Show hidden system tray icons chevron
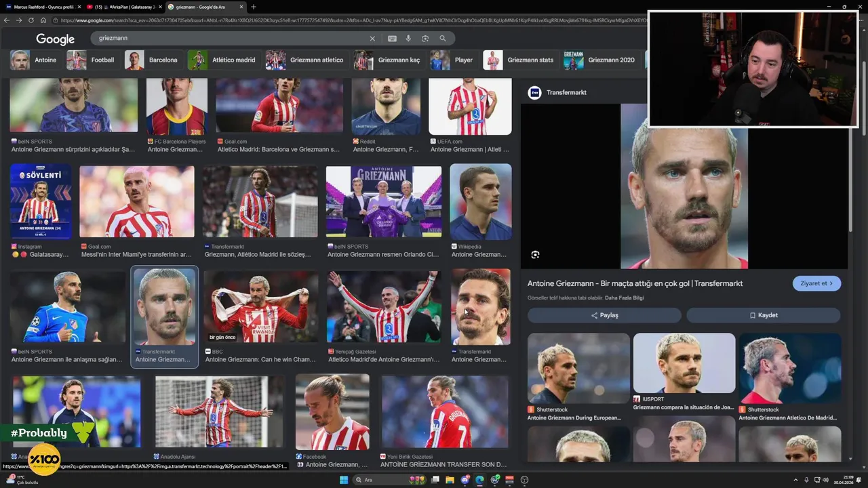 [x=796, y=480]
